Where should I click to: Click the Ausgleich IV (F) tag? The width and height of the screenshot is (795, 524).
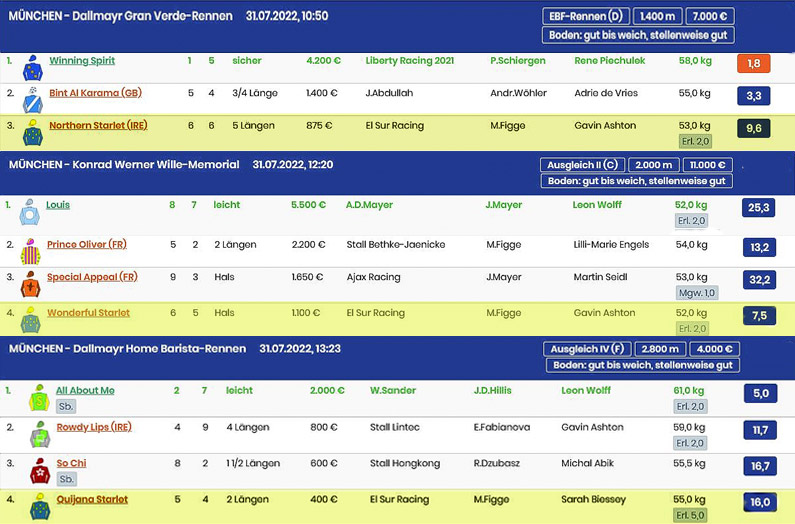587,349
